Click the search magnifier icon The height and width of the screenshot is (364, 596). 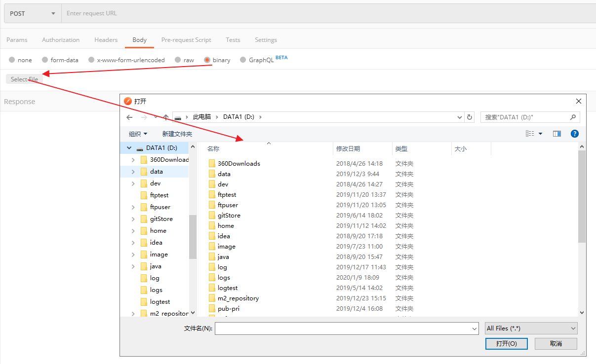tap(573, 117)
